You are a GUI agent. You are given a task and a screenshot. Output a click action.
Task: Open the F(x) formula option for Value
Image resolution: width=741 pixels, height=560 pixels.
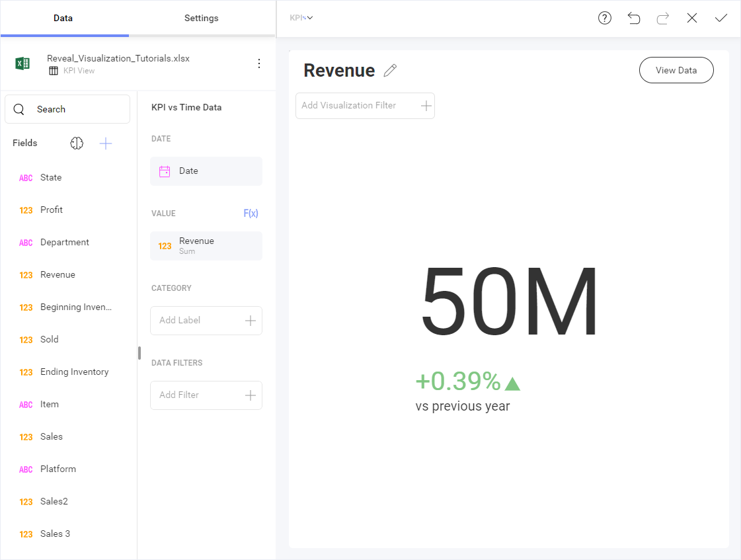[x=251, y=213]
